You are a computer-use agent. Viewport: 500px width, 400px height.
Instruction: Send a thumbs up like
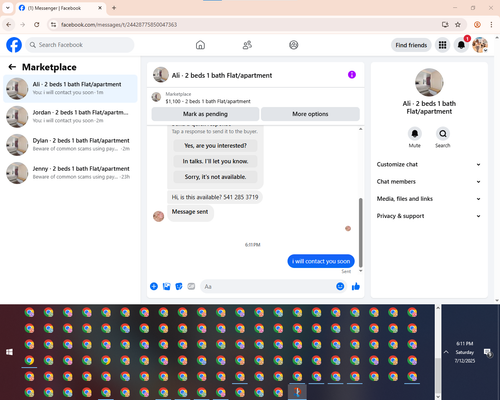[x=356, y=286]
